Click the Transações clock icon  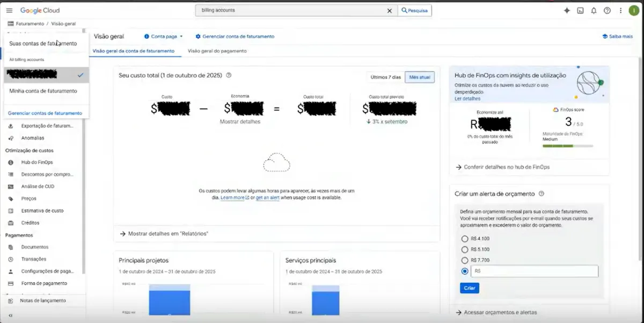click(11, 259)
